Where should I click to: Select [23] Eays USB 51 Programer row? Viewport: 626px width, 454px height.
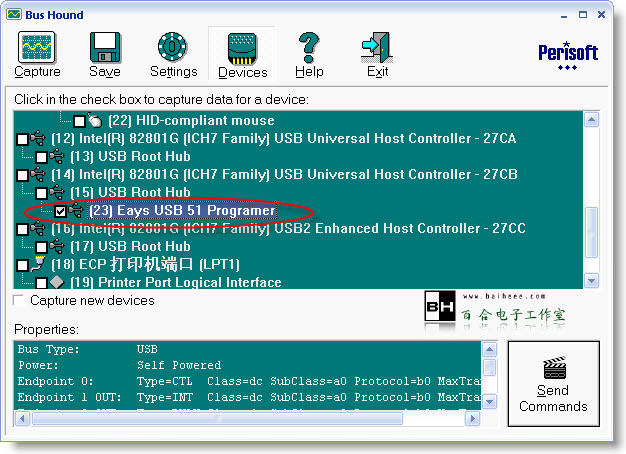coord(182,210)
